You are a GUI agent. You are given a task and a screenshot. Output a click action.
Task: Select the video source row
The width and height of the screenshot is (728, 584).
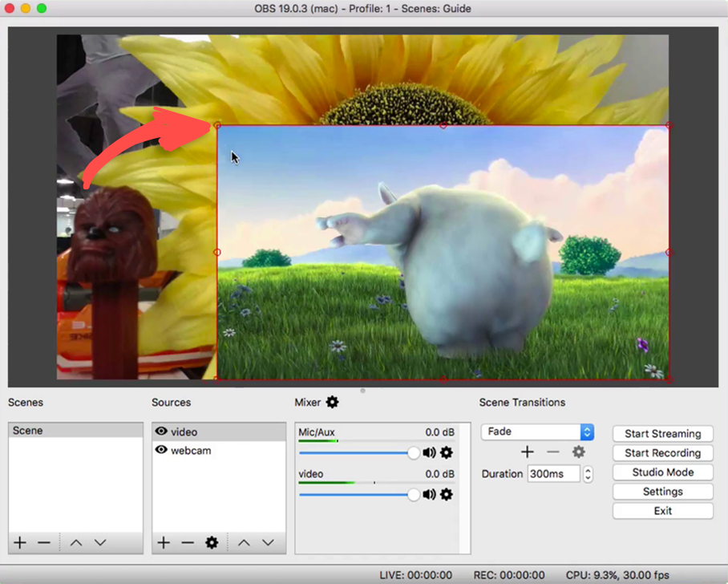[x=219, y=432]
